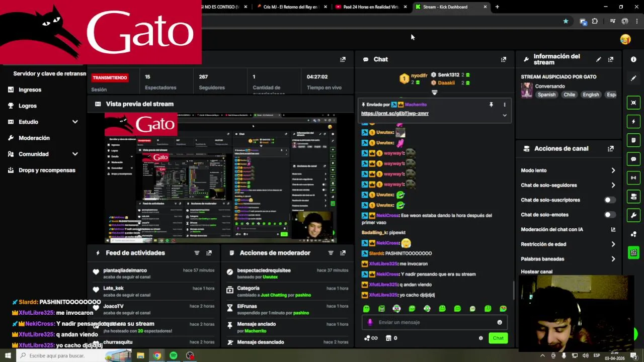Screen dimensions: 644x362
Task: Open the shop icon below chat input
Action: click(x=388, y=338)
